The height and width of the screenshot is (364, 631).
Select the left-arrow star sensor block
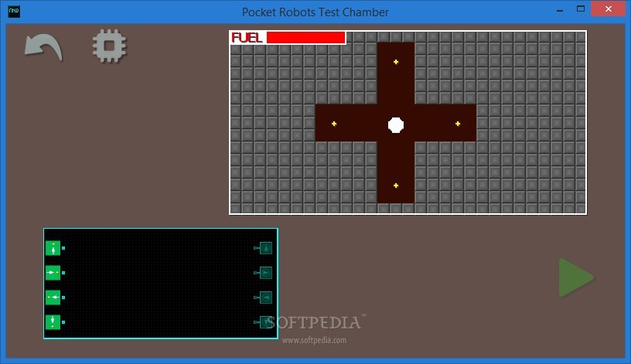pos(53,298)
